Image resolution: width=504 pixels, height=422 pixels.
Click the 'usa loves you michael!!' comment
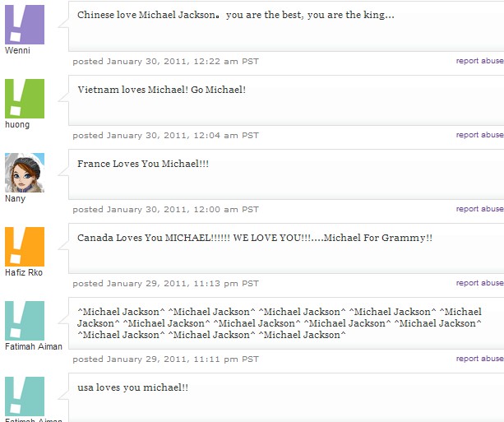[x=133, y=387]
